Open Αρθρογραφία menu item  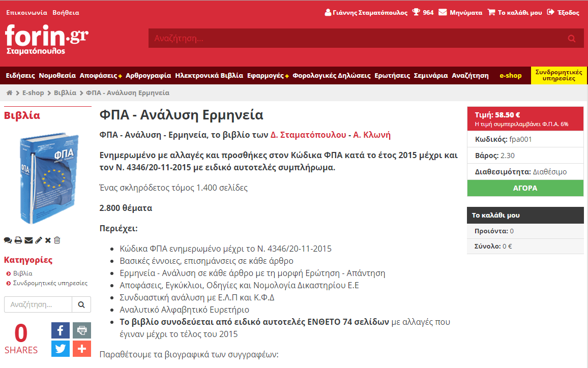pyautogui.click(x=148, y=75)
